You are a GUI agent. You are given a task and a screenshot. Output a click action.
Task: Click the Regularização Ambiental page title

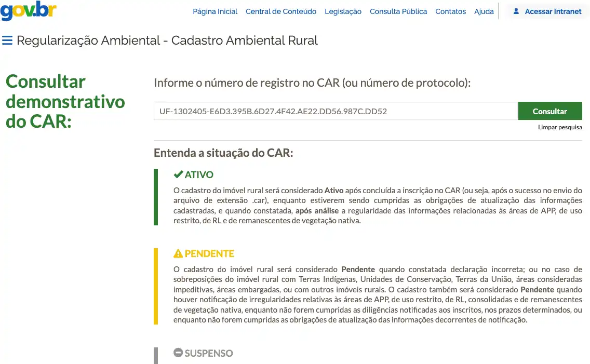167,41
